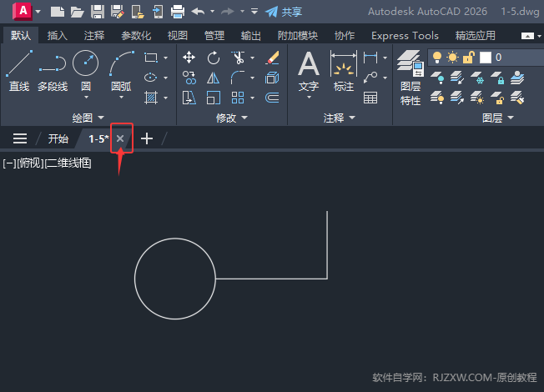Click the Explode tool icon
This screenshot has width=544, height=392.
[272, 78]
